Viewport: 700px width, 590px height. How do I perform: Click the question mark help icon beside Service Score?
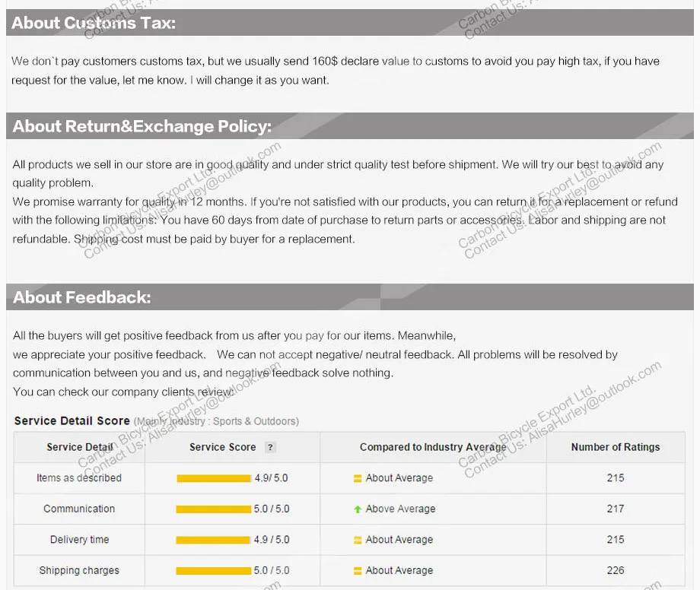point(270,448)
